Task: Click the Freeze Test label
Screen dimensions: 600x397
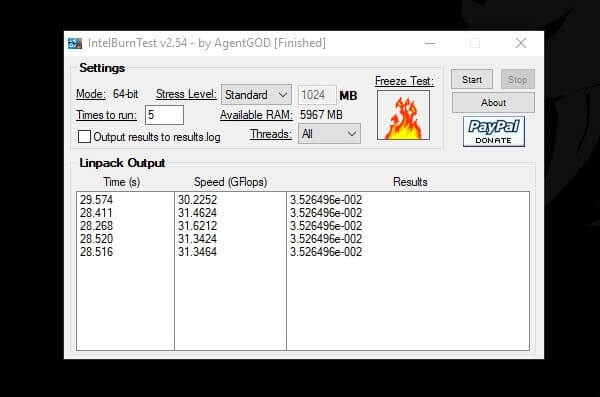Action: coord(404,81)
